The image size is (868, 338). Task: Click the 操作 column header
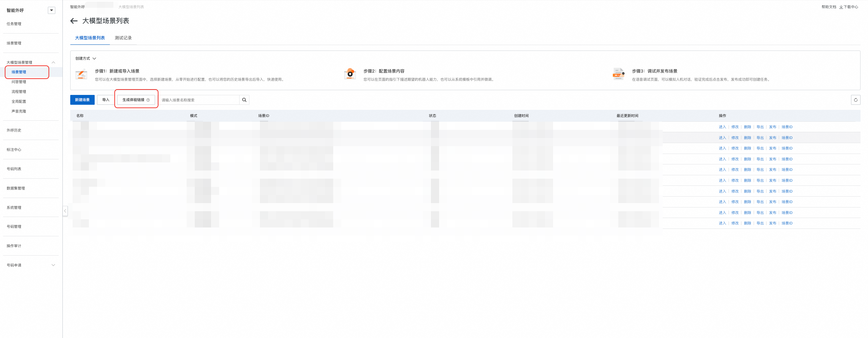coord(722,116)
